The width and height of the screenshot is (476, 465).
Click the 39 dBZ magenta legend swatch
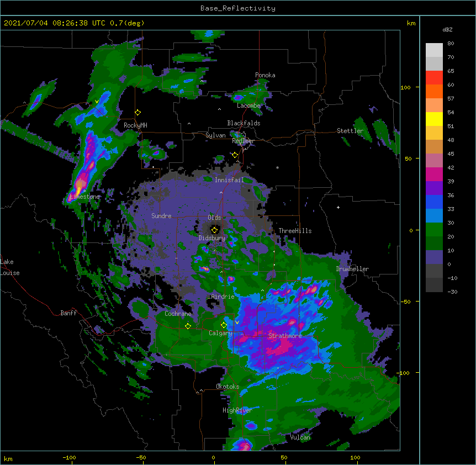pyautogui.click(x=434, y=174)
